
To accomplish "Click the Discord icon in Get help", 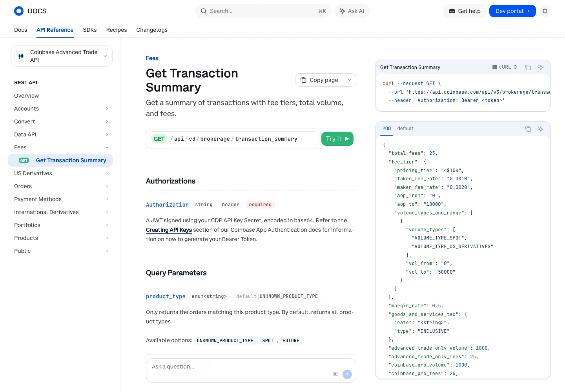I will (452, 11).
